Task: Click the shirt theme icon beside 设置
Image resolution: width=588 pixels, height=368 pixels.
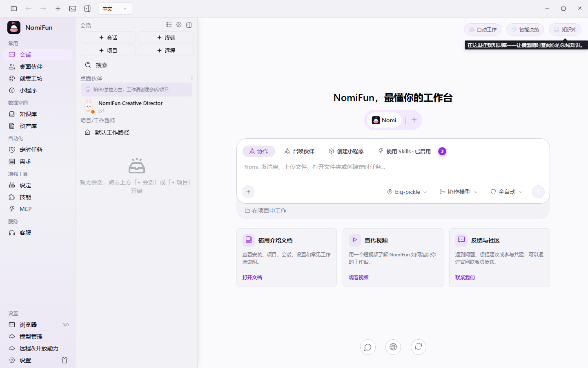Action: (65, 360)
